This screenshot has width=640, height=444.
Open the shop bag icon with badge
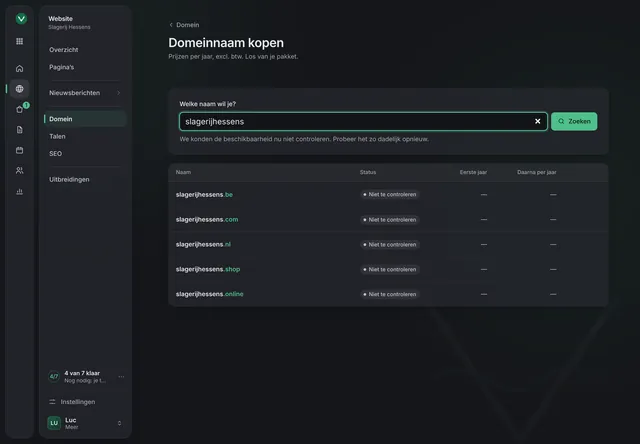pyautogui.click(x=19, y=109)
